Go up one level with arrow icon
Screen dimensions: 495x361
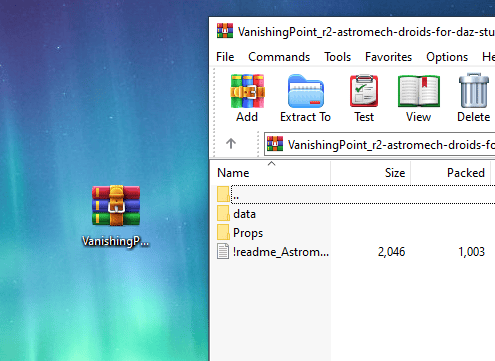pyautogui.click(x=231, y=144)
